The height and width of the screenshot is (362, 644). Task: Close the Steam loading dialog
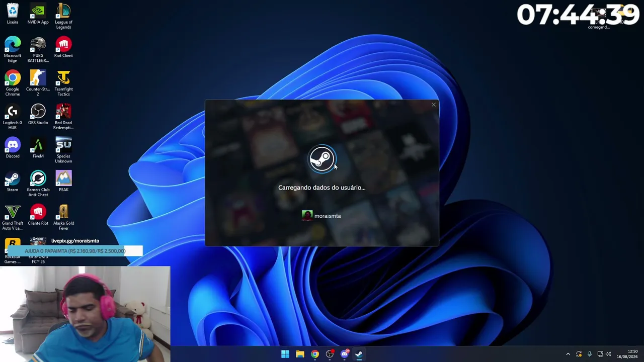tap(434, 105)
